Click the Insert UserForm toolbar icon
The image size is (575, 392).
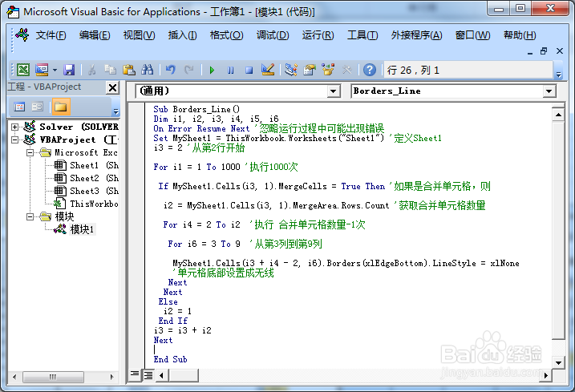[x=42, y=70]
